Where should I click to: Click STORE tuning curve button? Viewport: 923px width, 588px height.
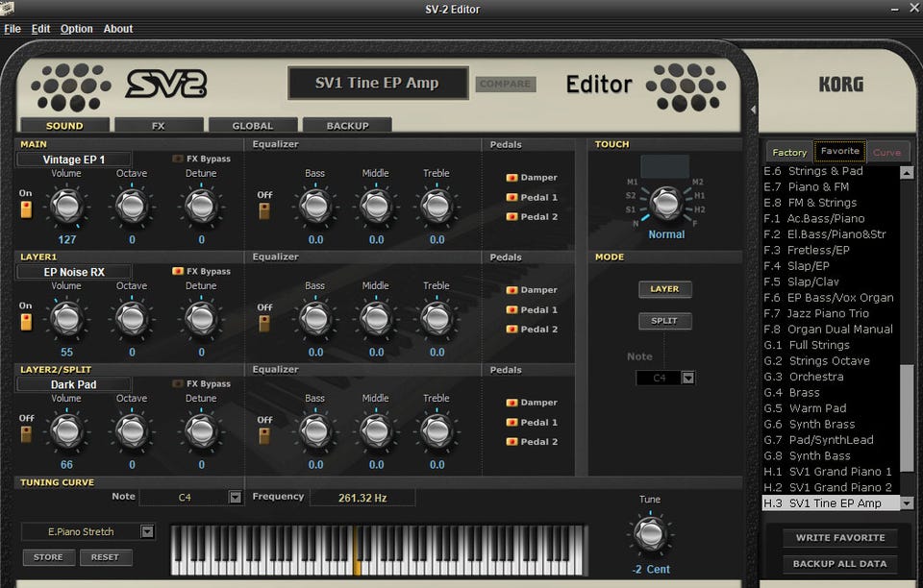click(x=48, y=557)
